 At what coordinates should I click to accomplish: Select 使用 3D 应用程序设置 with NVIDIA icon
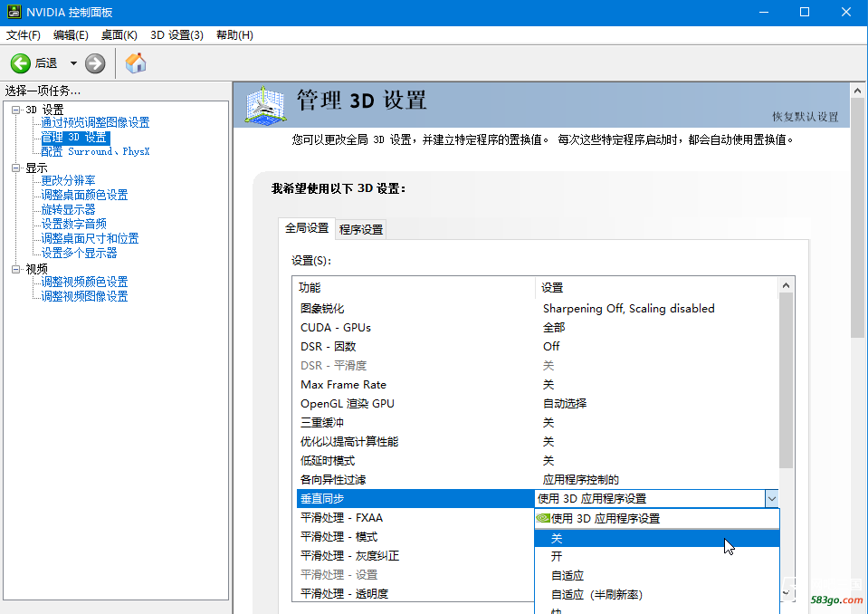click(x=605, y=519)
